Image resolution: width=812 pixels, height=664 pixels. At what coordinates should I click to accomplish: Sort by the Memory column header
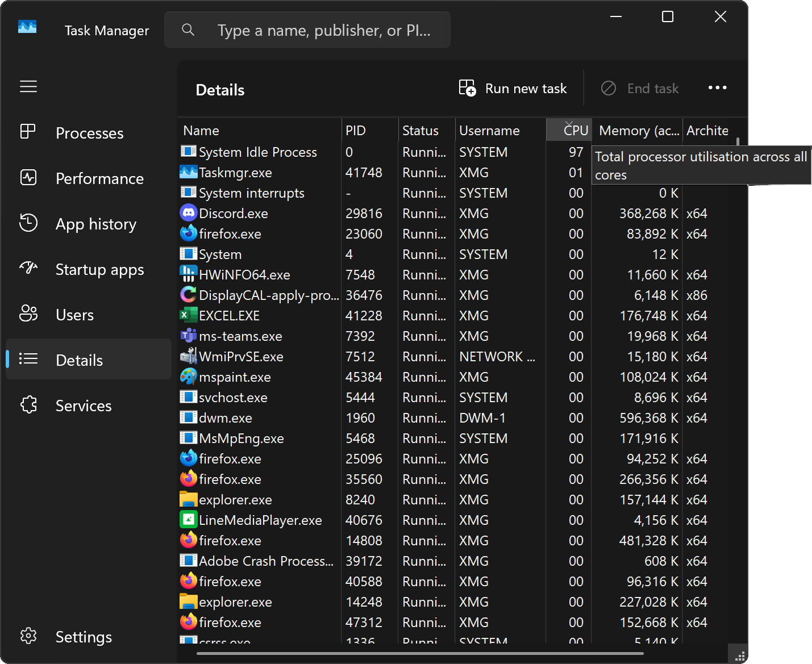click(636, 130)
